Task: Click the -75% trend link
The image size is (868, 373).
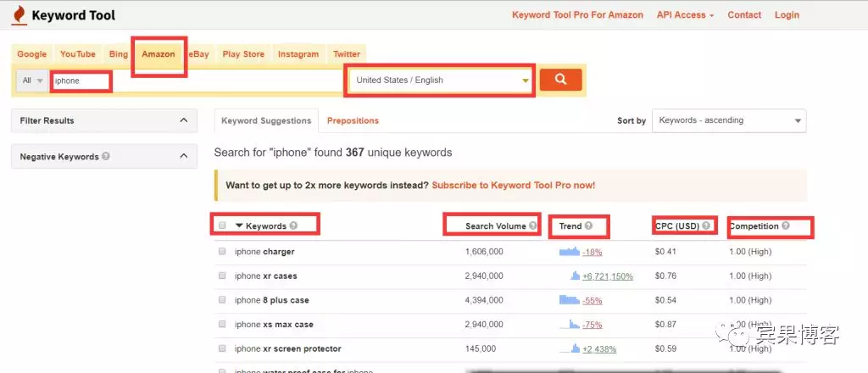Action: [x=592, y=325]
